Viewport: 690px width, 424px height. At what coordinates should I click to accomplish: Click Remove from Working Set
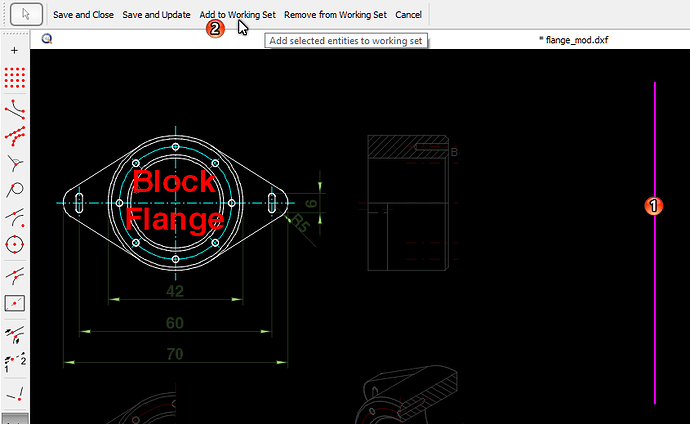tap(335, 15)
